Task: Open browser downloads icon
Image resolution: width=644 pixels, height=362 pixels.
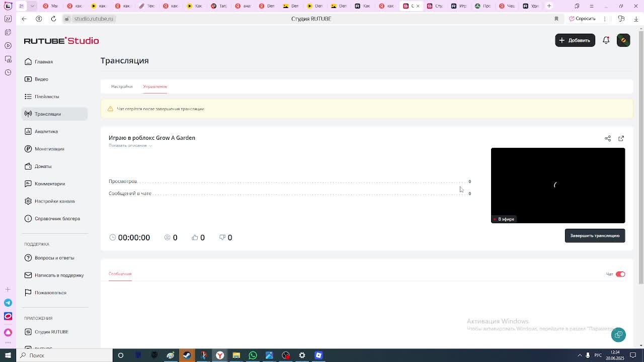Action: click(636, 19)
